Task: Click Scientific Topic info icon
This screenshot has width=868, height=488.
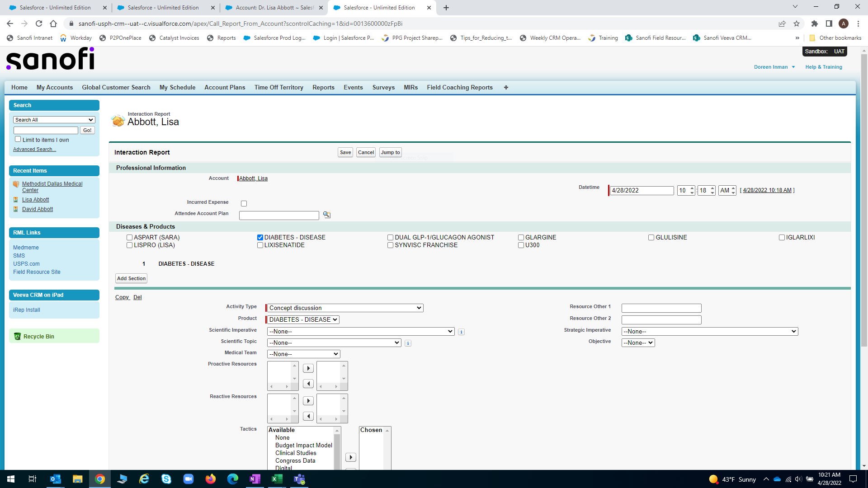Action: tap(408, 343)
